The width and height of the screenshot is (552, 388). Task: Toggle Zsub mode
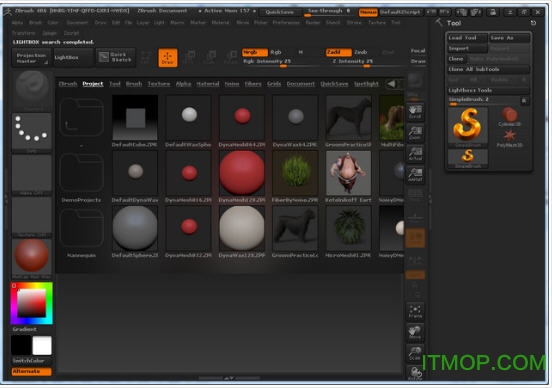coord(361,52)
